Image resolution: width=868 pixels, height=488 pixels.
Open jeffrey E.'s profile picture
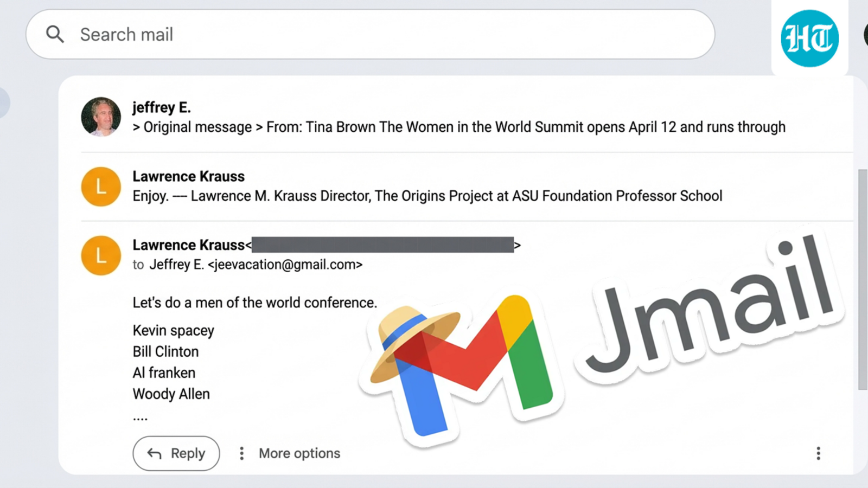coord(101,117)
